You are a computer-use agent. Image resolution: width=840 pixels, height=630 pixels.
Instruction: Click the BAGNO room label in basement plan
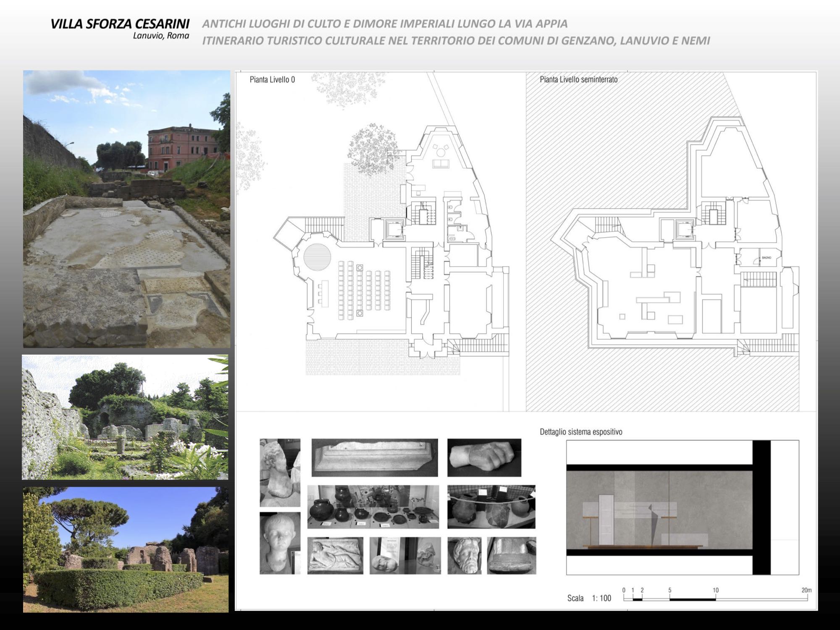click(x=766, y=257)
